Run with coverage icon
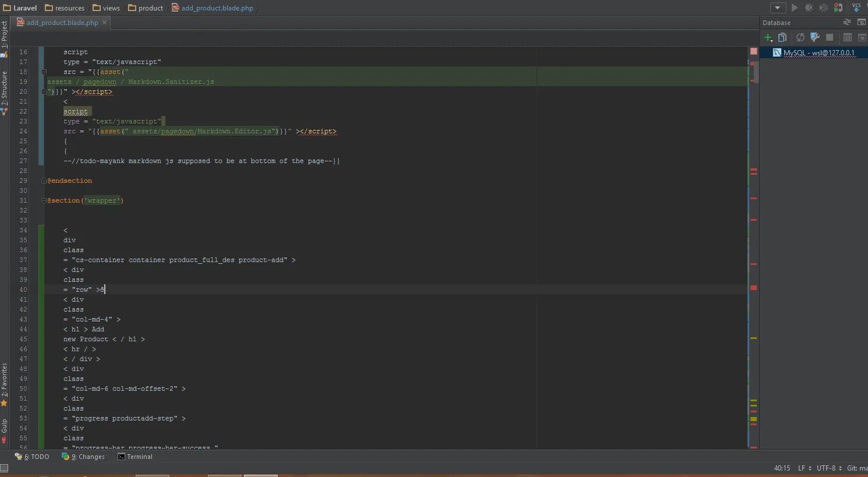The width and height of the screenshot is (868, 477). (824, 8)
